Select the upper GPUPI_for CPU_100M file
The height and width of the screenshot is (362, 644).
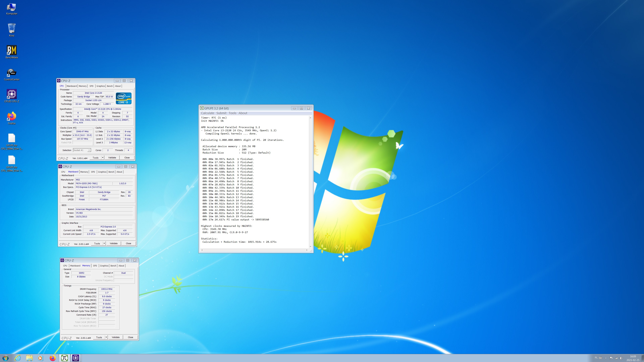click(x=12, y=142)
